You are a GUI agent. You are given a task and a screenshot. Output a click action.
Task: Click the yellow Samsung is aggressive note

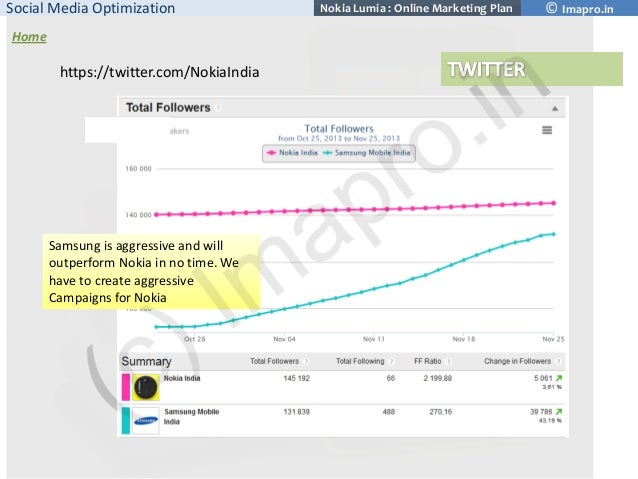[151, 272]
